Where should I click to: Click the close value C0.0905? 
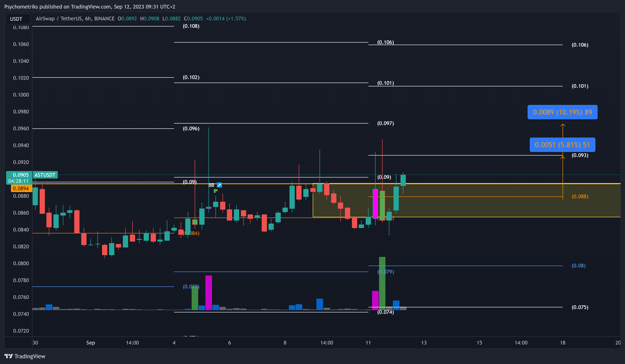point(193,19)
